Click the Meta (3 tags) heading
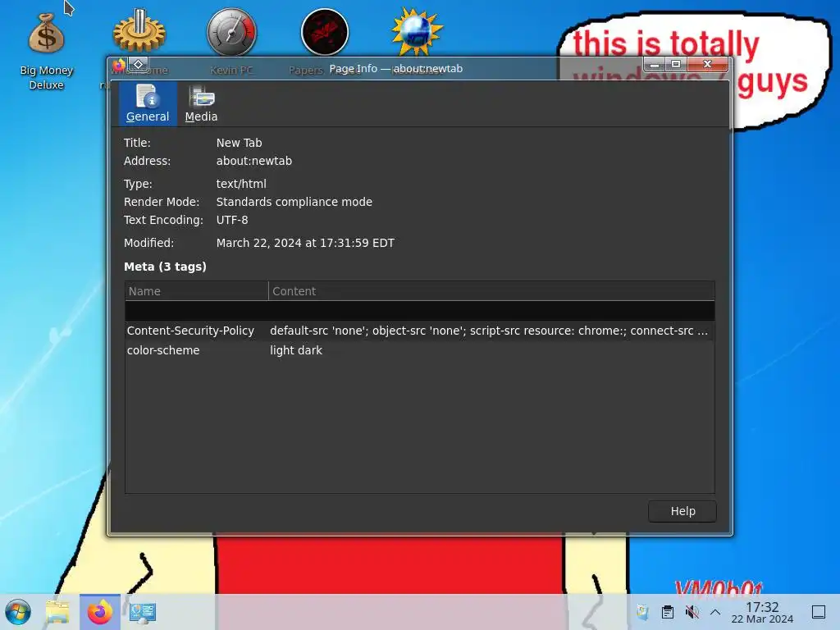This screenshot has width=840, height=630. [x=165, y=267]
